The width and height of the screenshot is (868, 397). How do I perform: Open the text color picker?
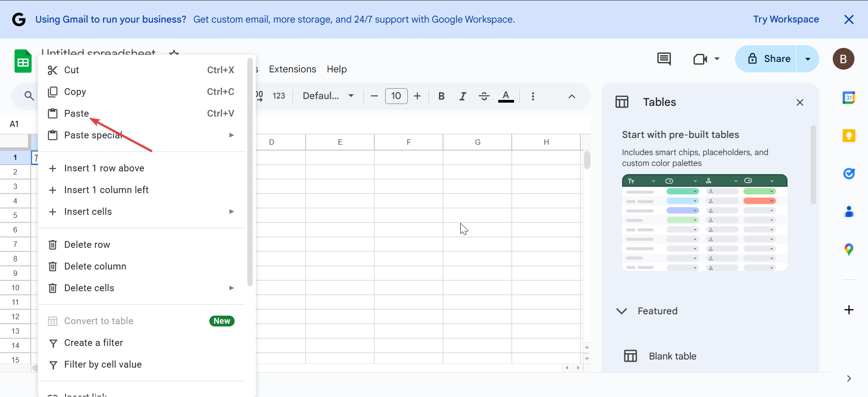tap(506, 96)
